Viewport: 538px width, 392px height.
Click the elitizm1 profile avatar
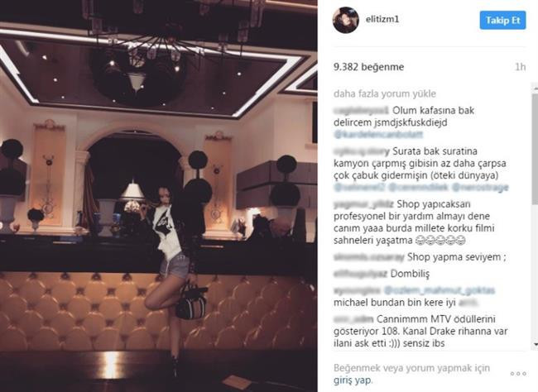pos(346,20)
